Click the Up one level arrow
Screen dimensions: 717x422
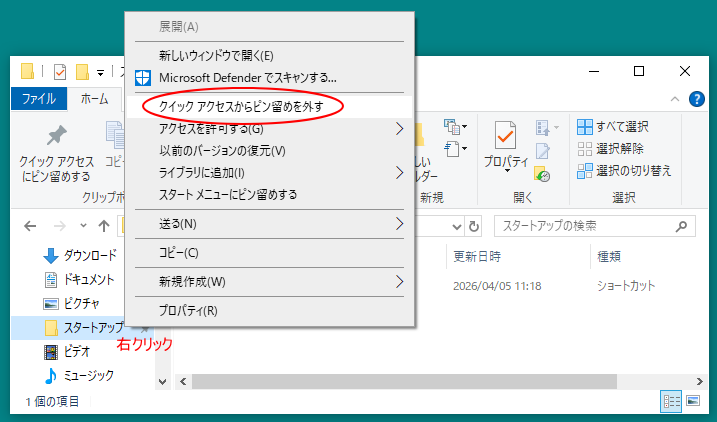104,226
